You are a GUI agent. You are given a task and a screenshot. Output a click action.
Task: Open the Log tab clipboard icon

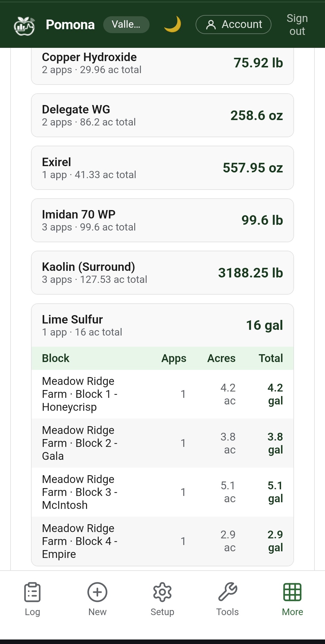coord(32,592)
